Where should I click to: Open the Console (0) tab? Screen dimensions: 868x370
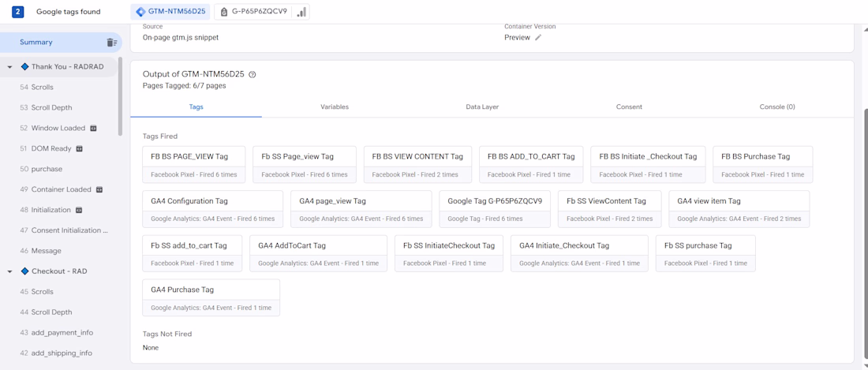tap(777, 107)
